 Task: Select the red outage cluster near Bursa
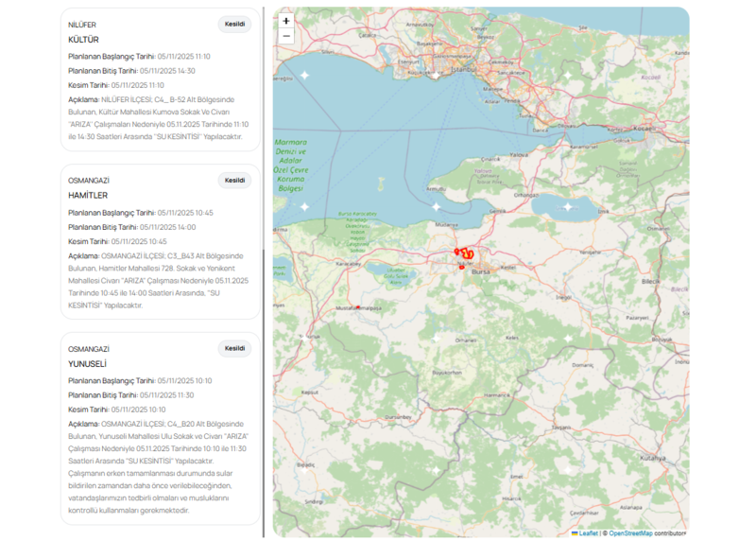[x=464, y=253]
